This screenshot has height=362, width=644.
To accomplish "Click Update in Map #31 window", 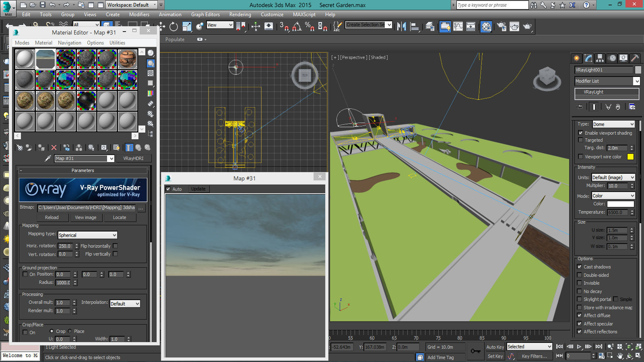I will point(198,189).
